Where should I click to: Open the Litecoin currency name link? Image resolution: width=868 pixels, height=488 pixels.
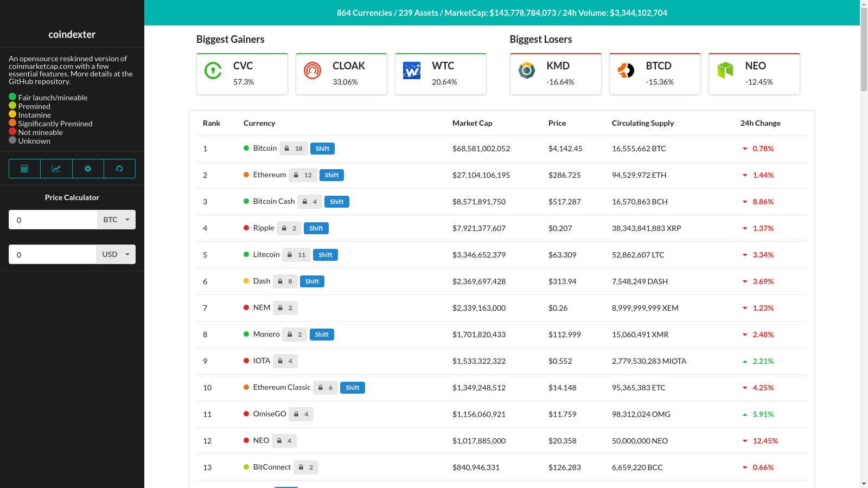coord(266,254)
